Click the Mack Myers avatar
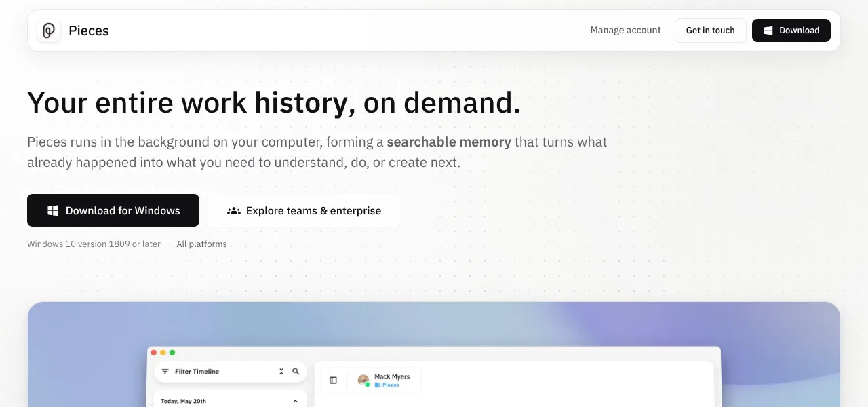The width and height of the screenshot is (868, 407). click(x=363, y=381)
